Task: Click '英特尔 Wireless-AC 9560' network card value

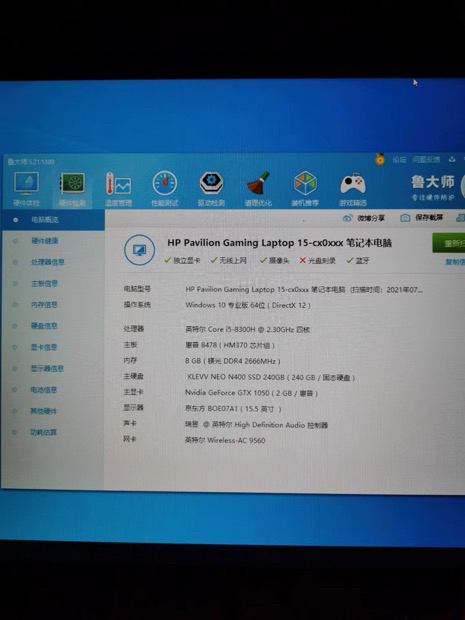Action: pyautogui.click(x=225, y=440)
